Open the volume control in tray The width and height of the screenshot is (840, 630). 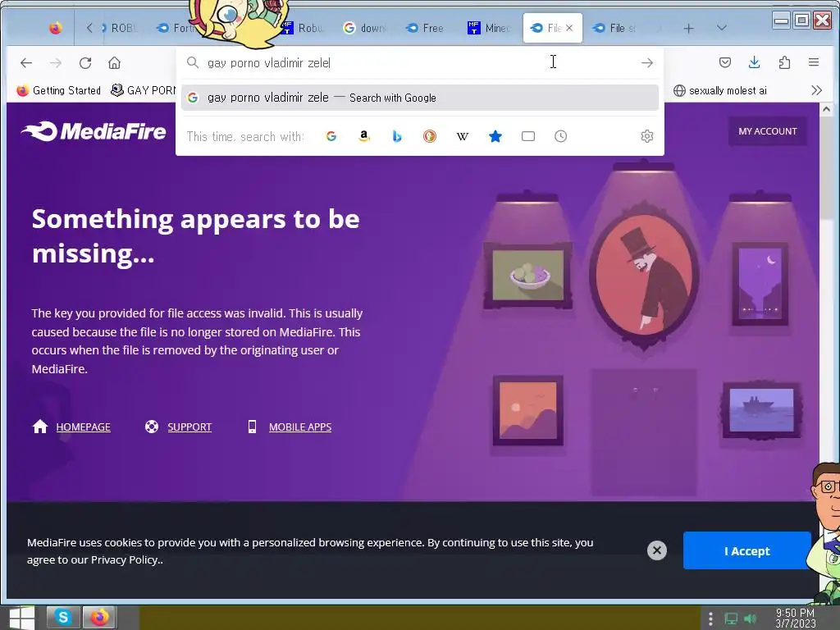pos(750,619)
